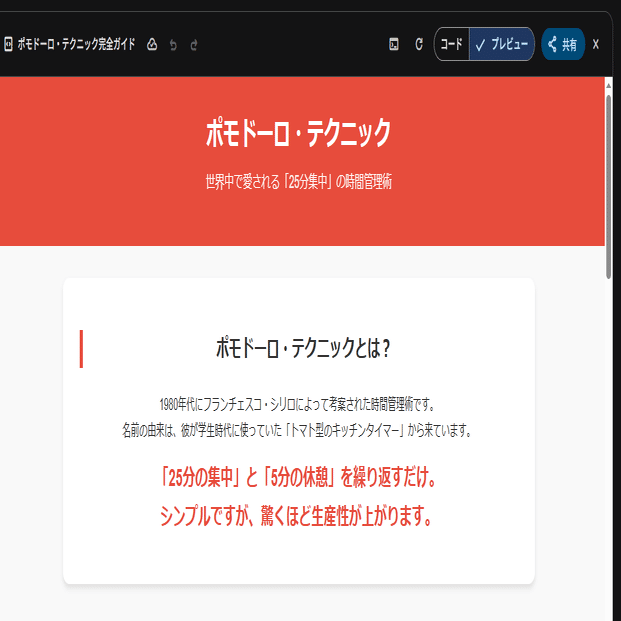Click the 共有 share button

point(563,44)
